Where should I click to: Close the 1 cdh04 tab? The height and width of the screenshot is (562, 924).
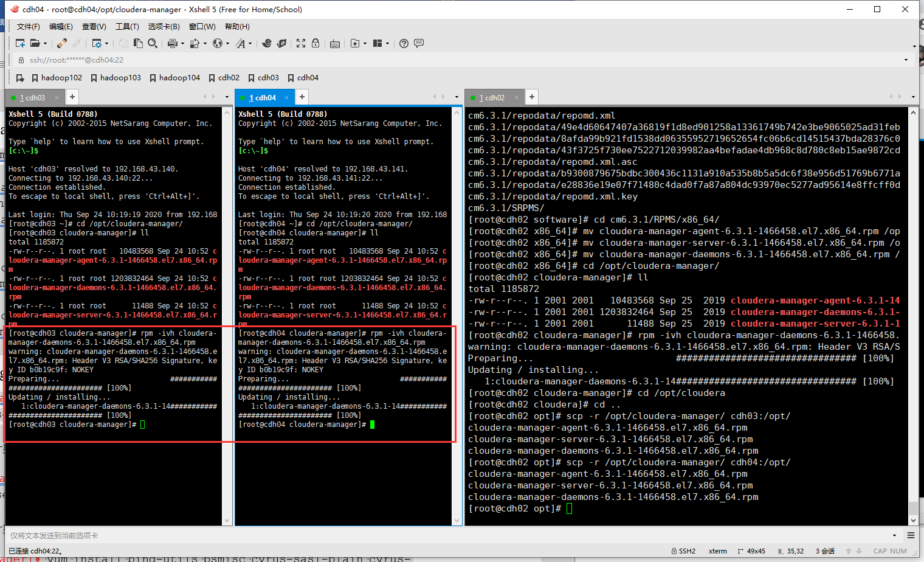click(x=287, y=97)
